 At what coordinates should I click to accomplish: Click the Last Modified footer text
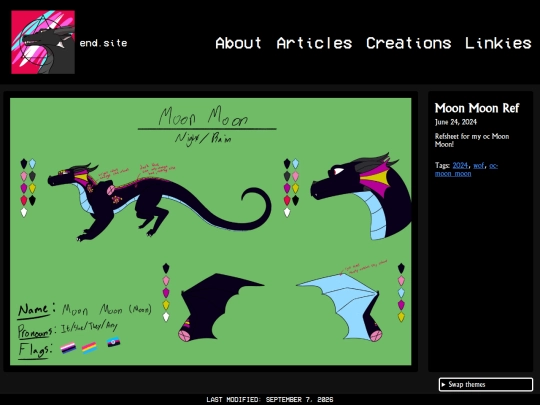tap(270, 399)
